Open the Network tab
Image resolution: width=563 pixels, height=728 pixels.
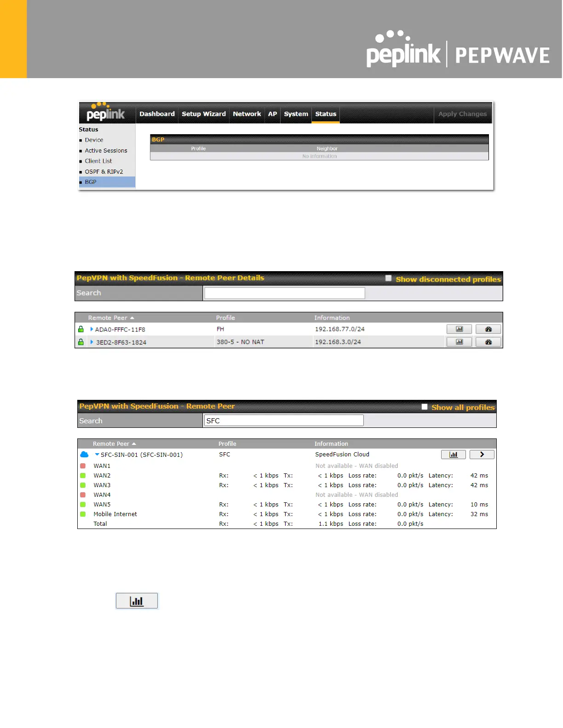[x=247, y=114]
